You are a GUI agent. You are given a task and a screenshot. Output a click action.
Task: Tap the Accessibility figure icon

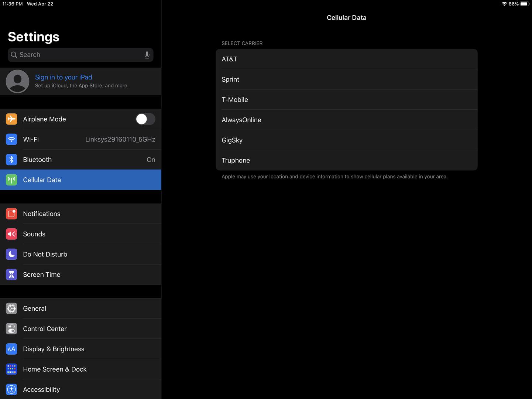pyautogui.click(x=11, y=389)
